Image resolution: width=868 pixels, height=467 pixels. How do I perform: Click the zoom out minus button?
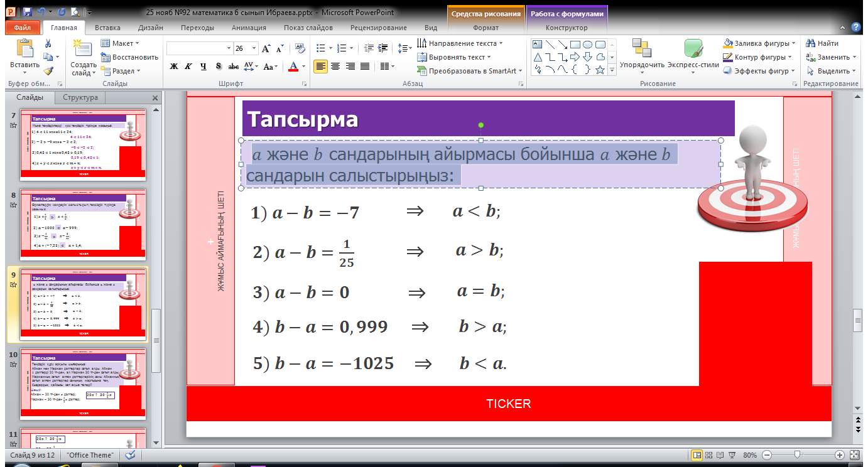tap(766, 454)
